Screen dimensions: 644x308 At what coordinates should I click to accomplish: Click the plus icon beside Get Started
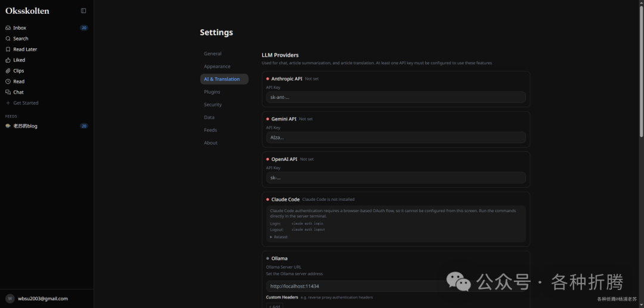tap(8, 103)
